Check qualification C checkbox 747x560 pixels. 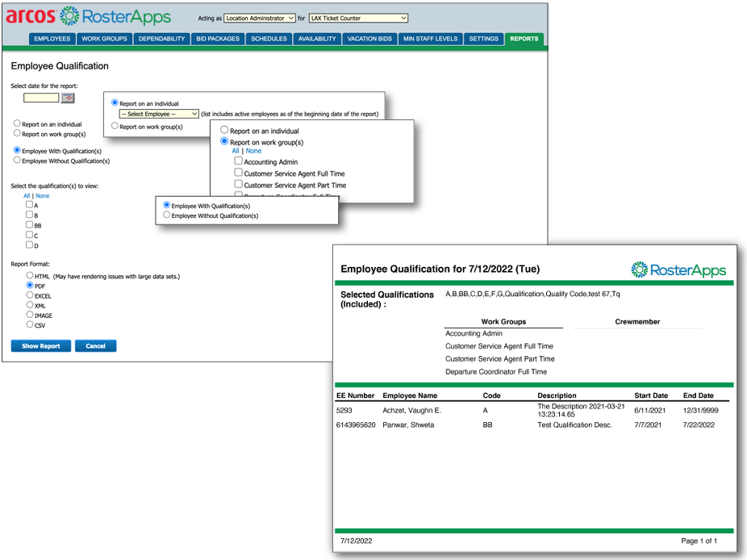30,235
